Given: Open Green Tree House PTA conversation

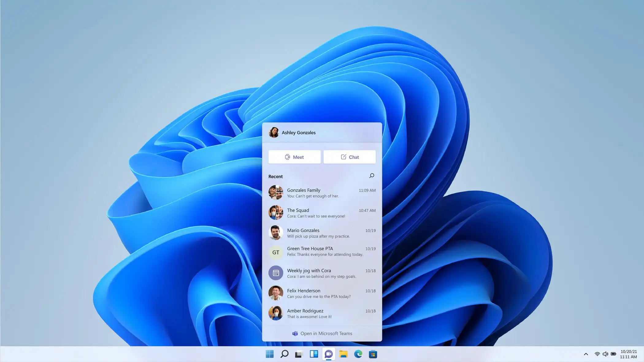Looking at the screenshot, I should pyautogui.click(x=322, y=251).
